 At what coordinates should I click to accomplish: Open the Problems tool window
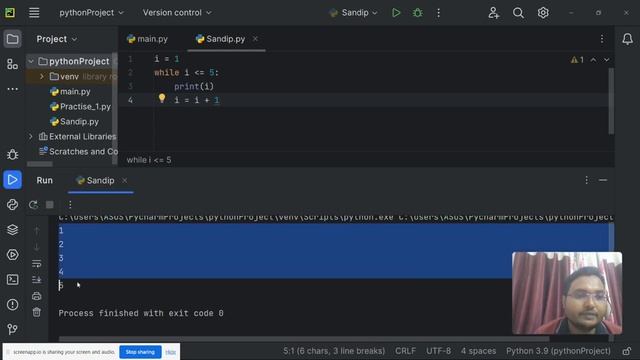pos(12,304)
